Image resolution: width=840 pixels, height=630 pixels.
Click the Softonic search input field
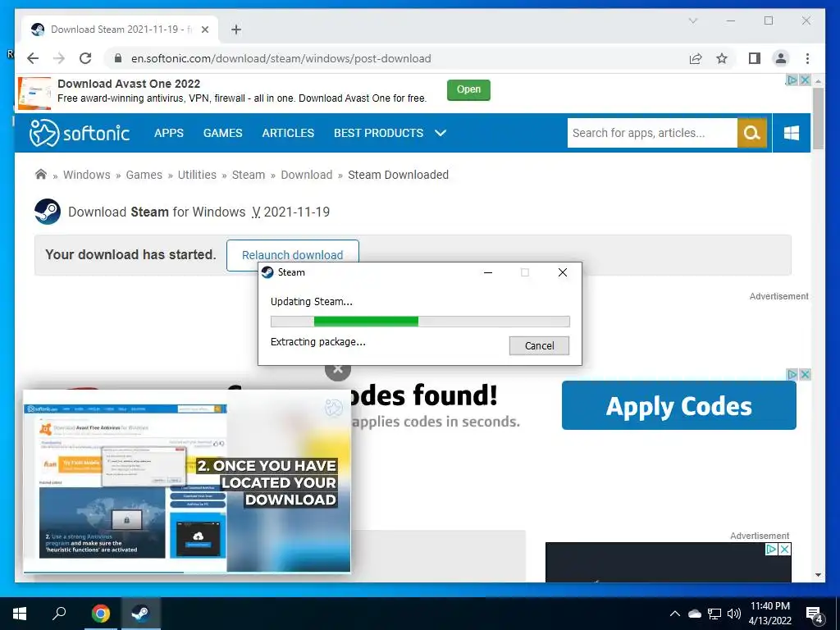tap(652, 133)
